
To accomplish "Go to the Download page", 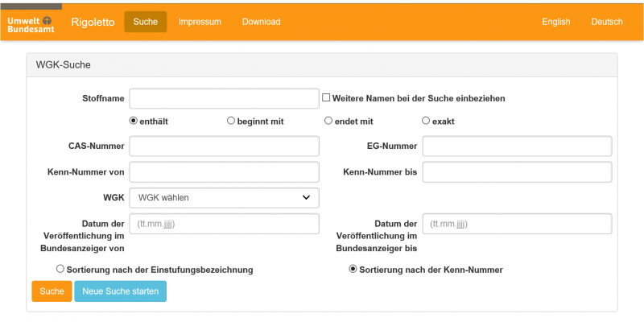I will [261, 22].
